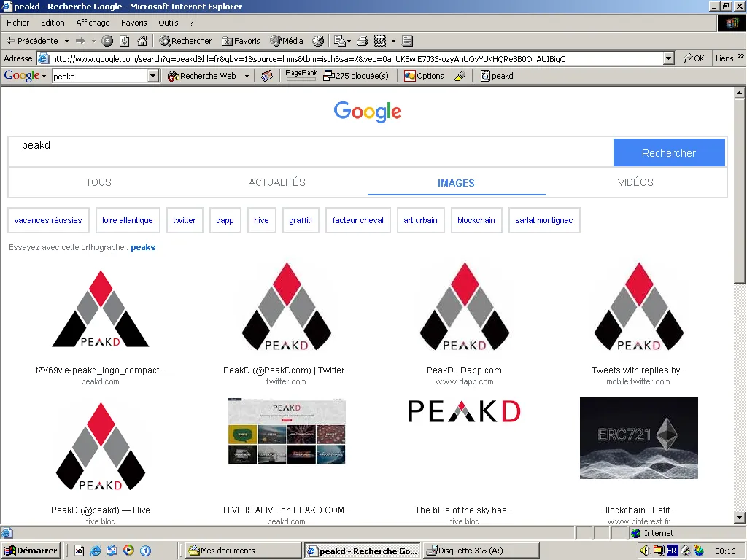Open the Affichage menu
This screenshot has height=560, width=747.
93,23
